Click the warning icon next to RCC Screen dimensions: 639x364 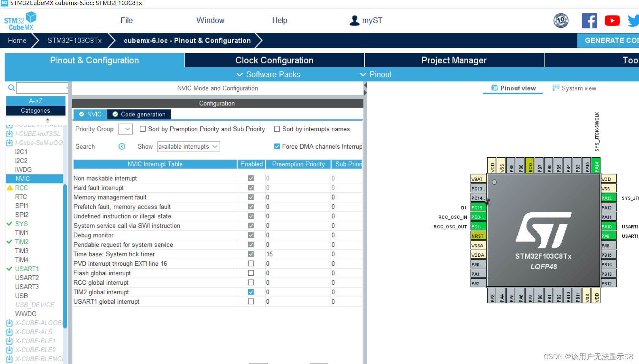click(10, 188)
